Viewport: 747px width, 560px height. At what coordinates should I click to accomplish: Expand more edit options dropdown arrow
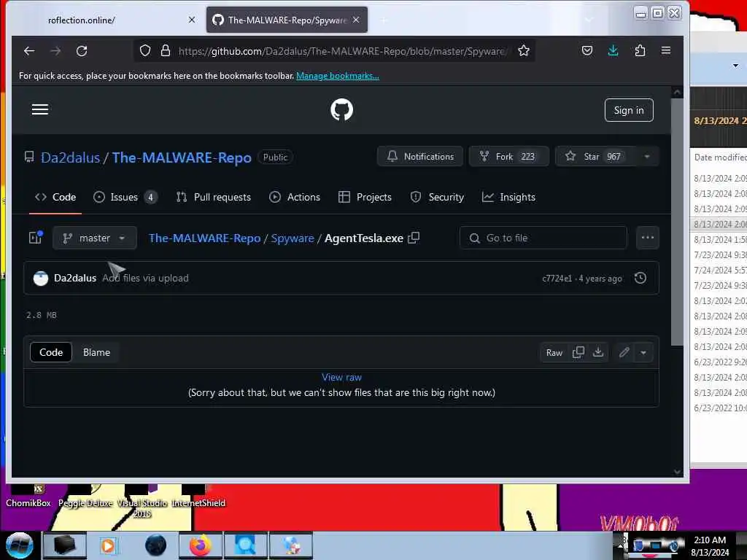[x=643, y=352]
